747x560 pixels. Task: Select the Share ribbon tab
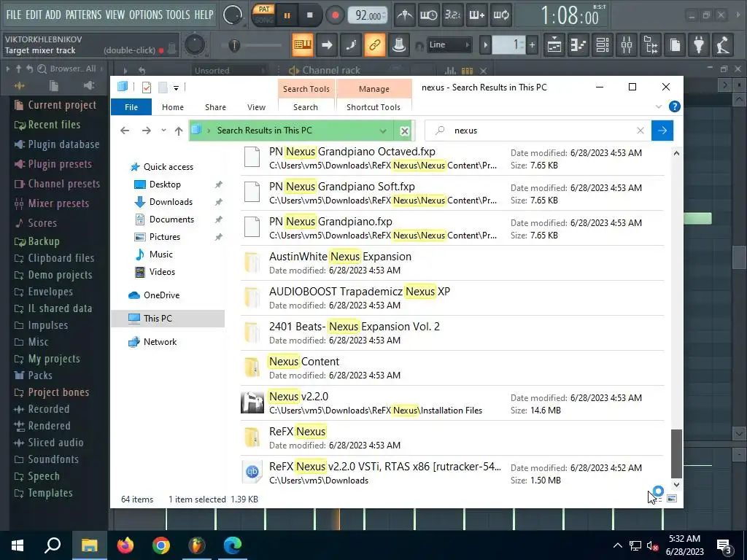(x=215, y=107)
